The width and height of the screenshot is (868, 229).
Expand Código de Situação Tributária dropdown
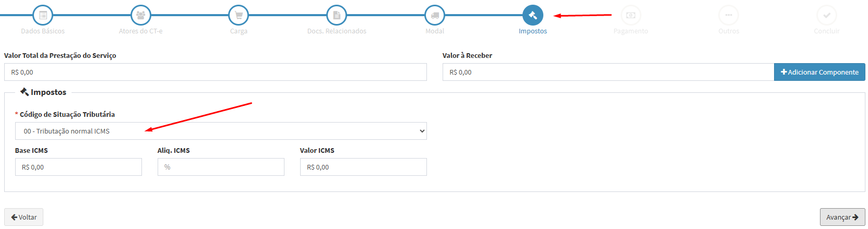[221, 131]
